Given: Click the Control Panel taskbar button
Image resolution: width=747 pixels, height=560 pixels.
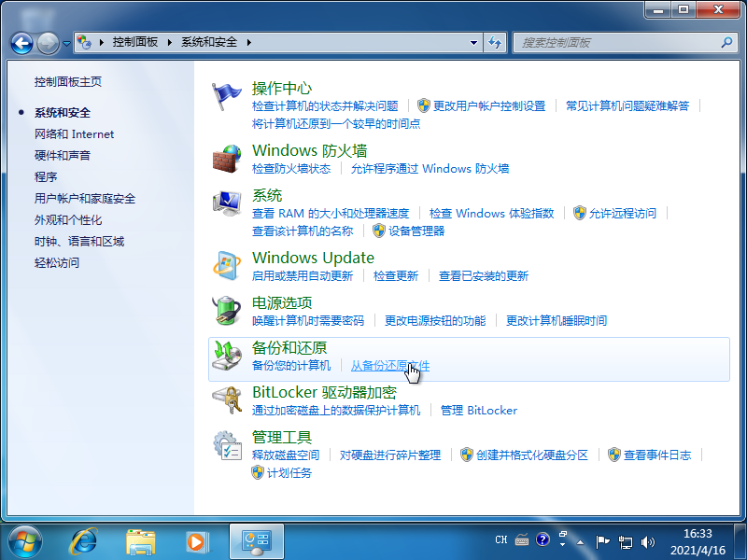Looking at the screenshot, I should [x=256, y=541].
